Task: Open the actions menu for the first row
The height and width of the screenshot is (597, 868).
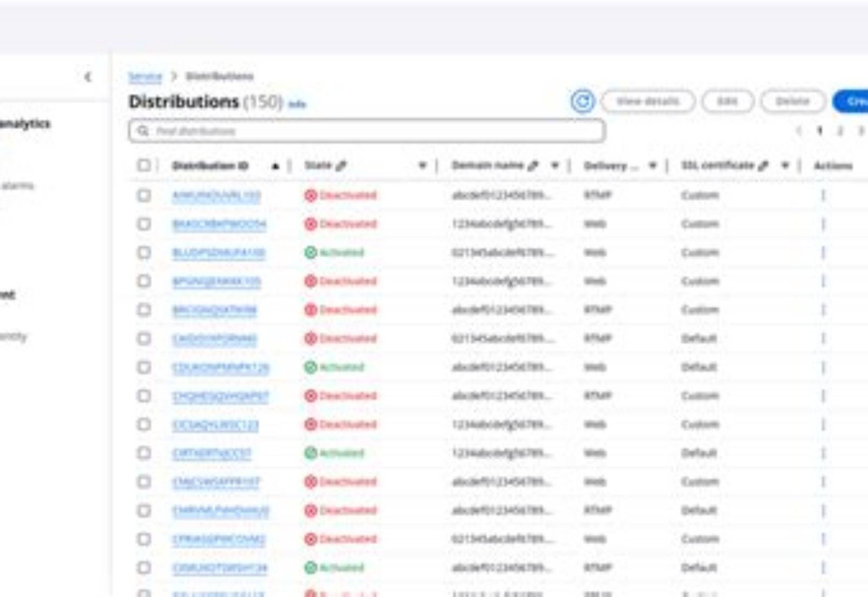Action: [823, 195]
